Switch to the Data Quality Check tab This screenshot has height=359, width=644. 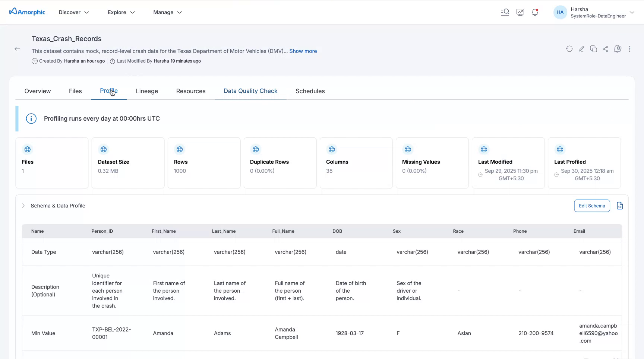click(250, 91)
